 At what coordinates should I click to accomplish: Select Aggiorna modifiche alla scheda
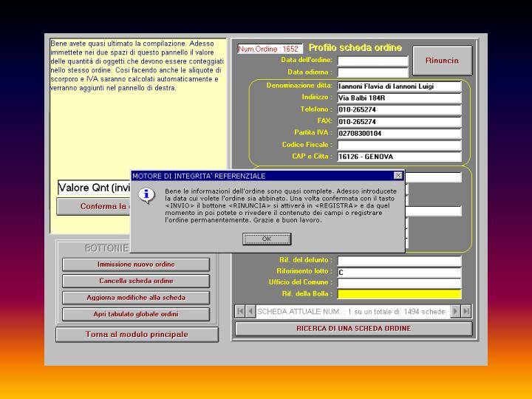136,298
